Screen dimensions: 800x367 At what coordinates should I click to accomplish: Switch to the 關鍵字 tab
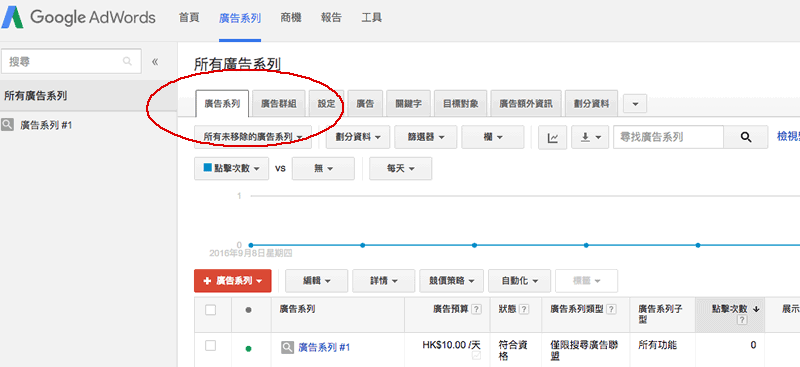point(409,104)
